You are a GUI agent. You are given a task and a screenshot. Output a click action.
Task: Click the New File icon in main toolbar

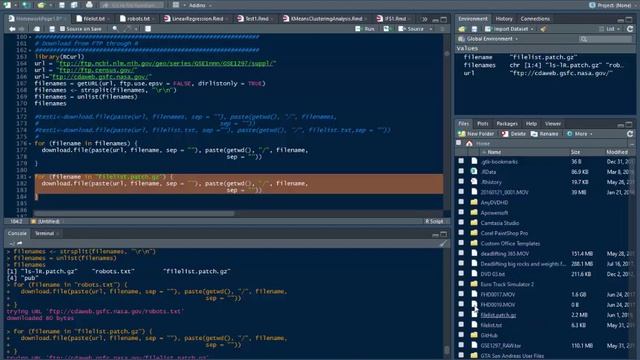[7, 5]
